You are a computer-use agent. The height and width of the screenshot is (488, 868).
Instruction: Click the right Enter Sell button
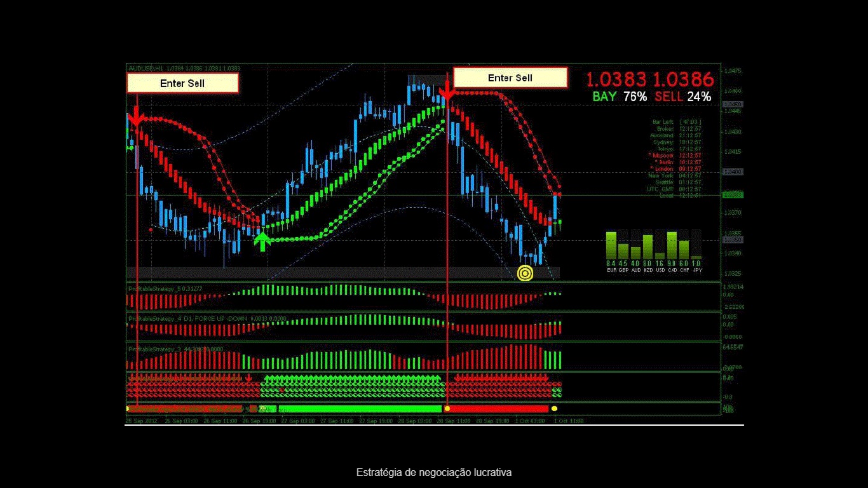click(510, 78)
